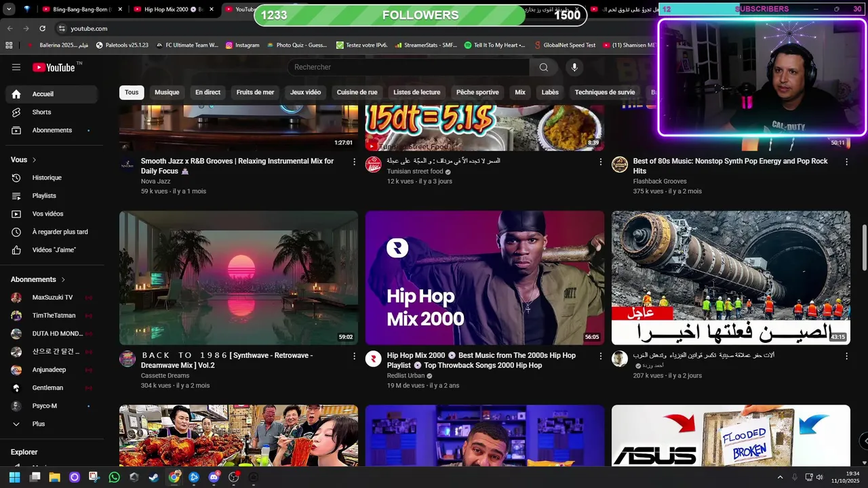This screenshot has height=488, width=868.
Task: Select the Jeux vidéo filter chip
Action: tap(305, 92)
